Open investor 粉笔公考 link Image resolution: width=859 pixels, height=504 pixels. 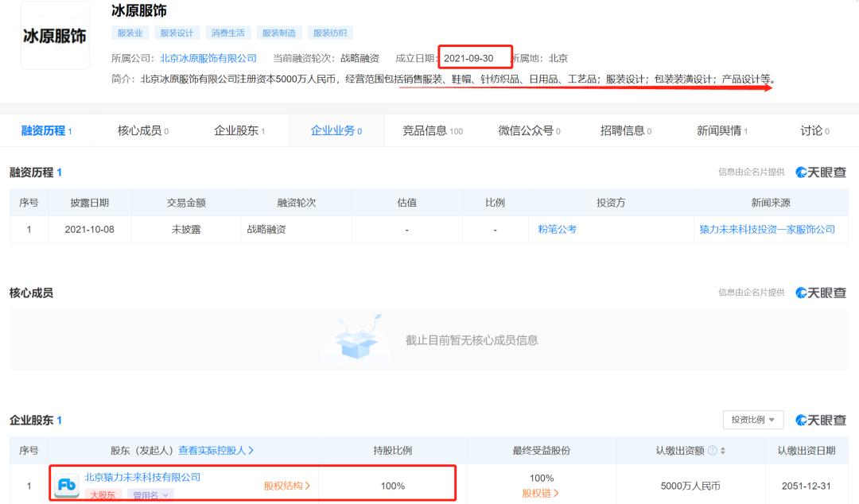tap(557, 229)
